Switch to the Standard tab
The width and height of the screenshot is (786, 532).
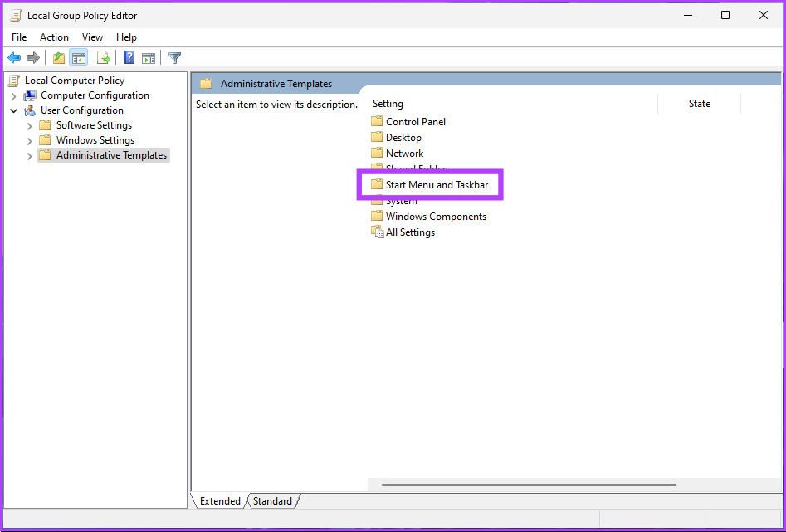272,501
